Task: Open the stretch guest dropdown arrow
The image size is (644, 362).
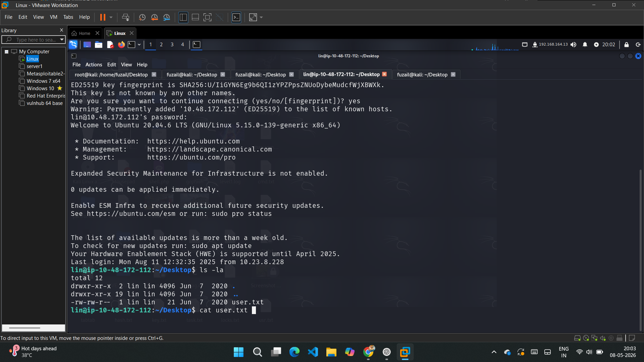Action: point(261,17)
